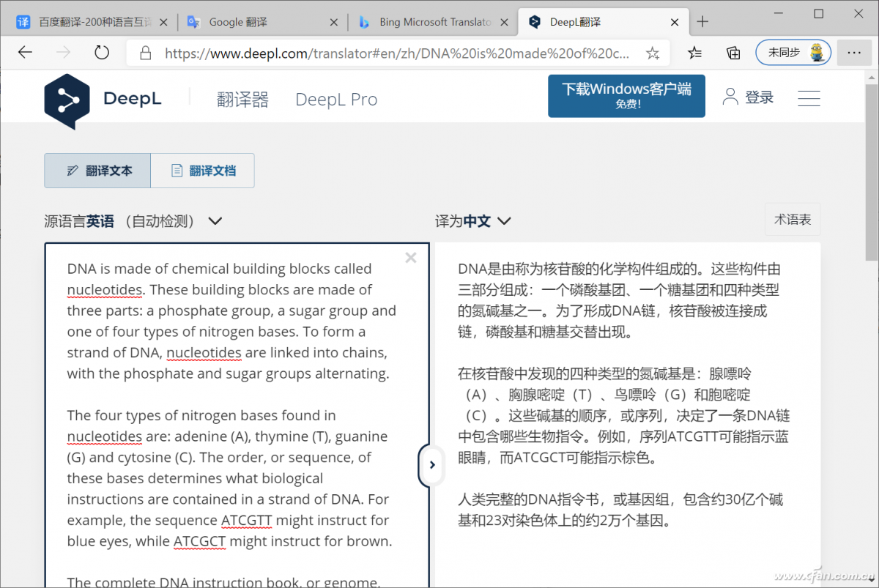Click the 未同步 profile button
The image size is (879, 588).
793,52
